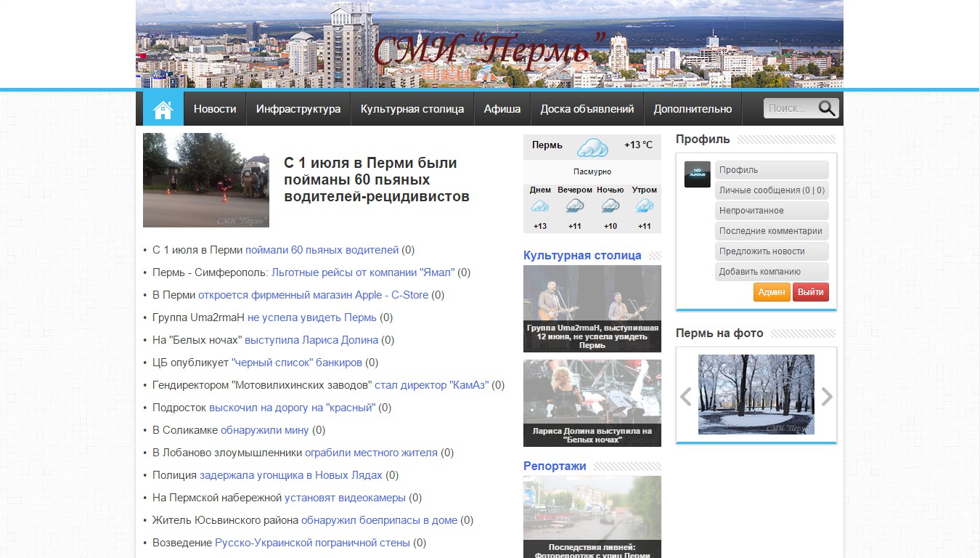Show next photo in Пермь на фото
Image resolution: width=980 pixels, height=558 pixels.
(x=827, y=397)
